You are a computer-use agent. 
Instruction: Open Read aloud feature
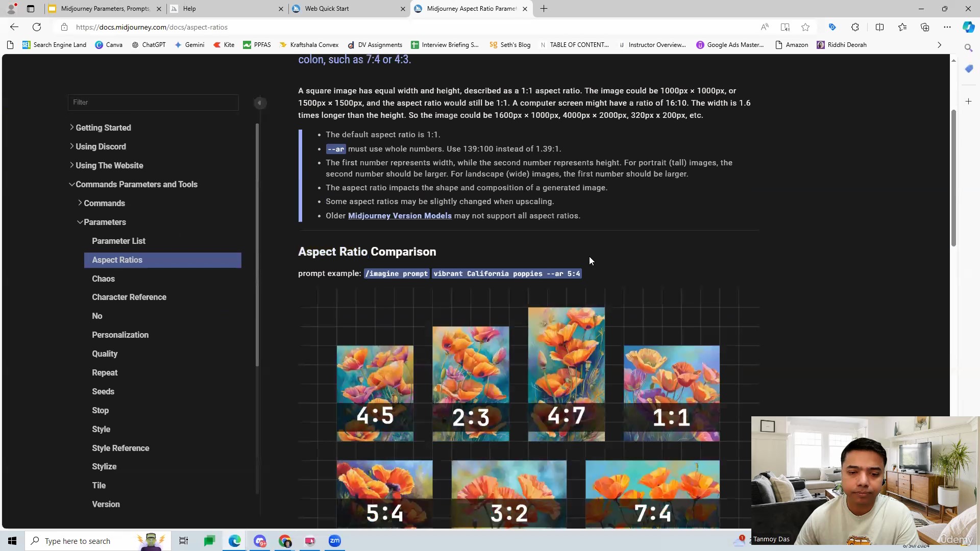coord(765,27)
